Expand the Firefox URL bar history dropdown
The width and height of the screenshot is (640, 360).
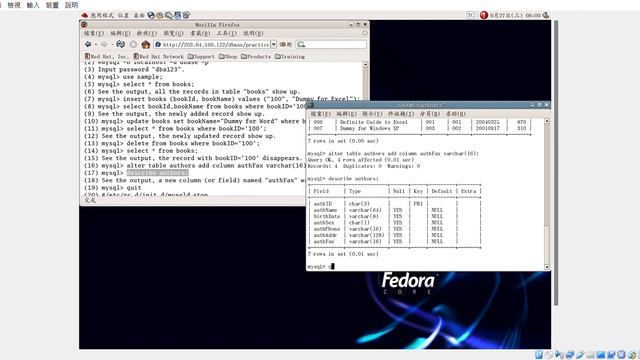coord(273,44)
